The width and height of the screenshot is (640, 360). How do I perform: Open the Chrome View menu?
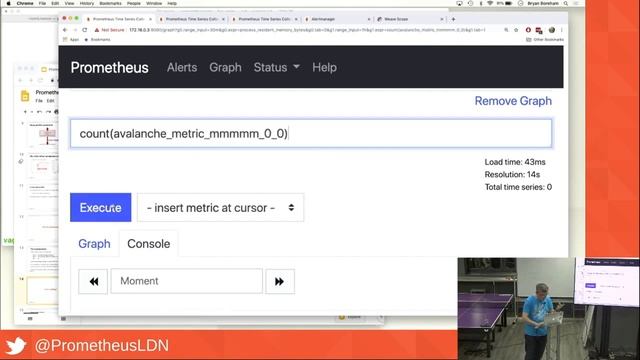(x=69, y=3)
